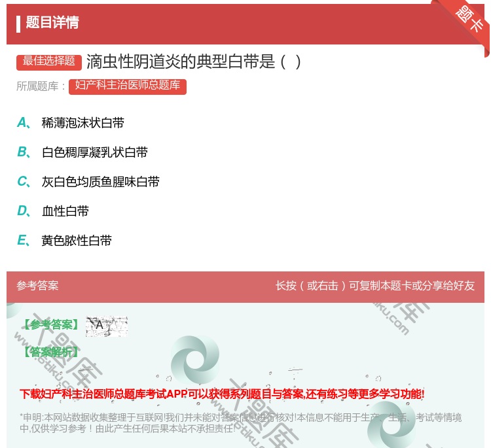Image resolution: width=491 pixels, height=448 pixels.
Task: Select answer text 白色稠厚凝乳状白带
Action: pos(95,152)
